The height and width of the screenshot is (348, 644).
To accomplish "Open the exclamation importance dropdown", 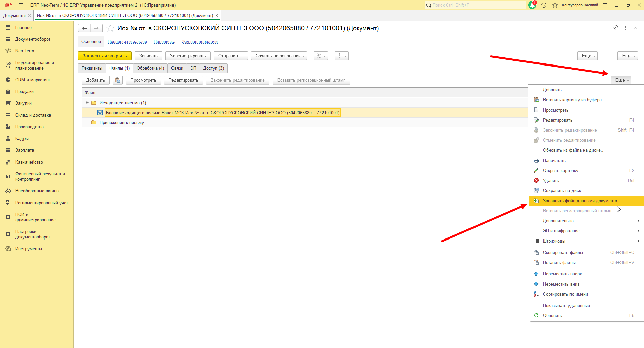I will [x=342, y=56].
